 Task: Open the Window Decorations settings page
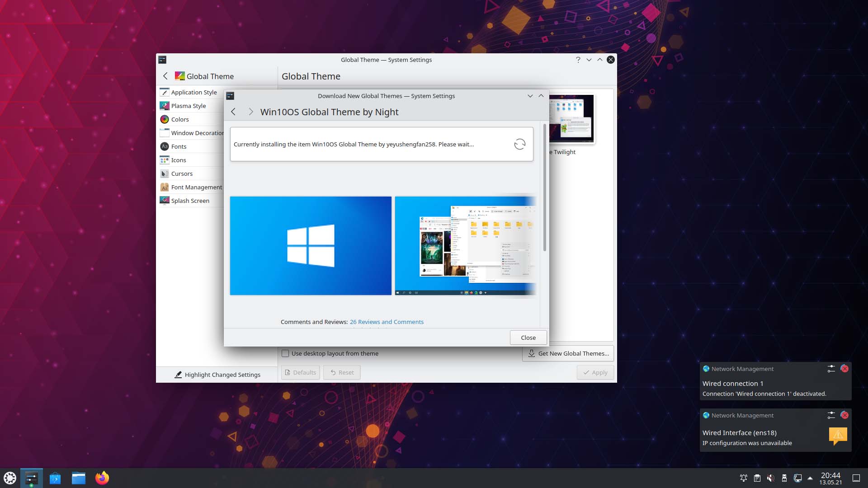191,133
